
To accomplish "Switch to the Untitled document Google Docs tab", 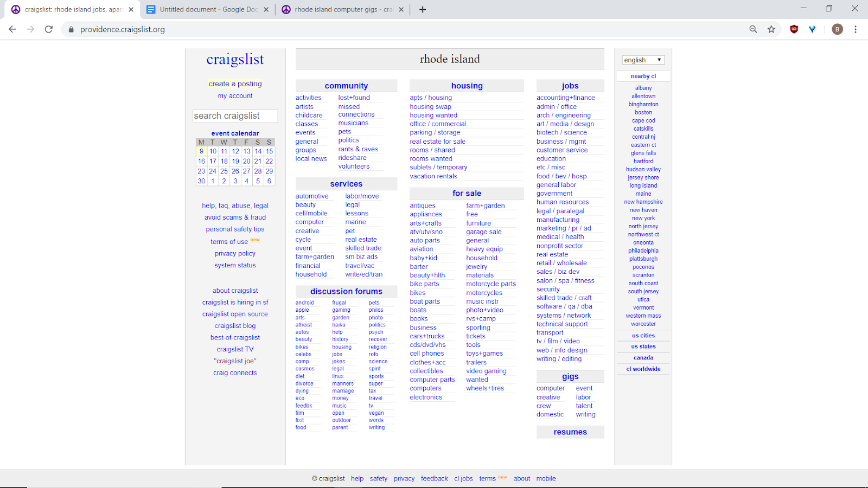I will [208, 9].
